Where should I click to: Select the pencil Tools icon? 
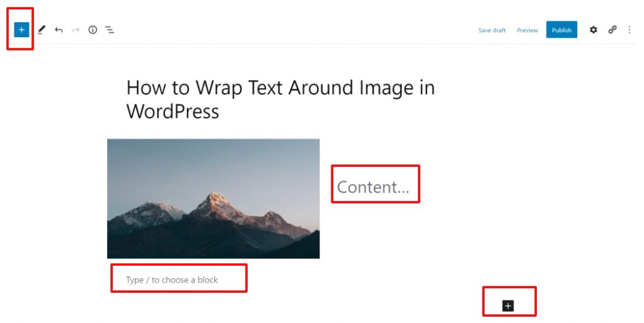42,30
